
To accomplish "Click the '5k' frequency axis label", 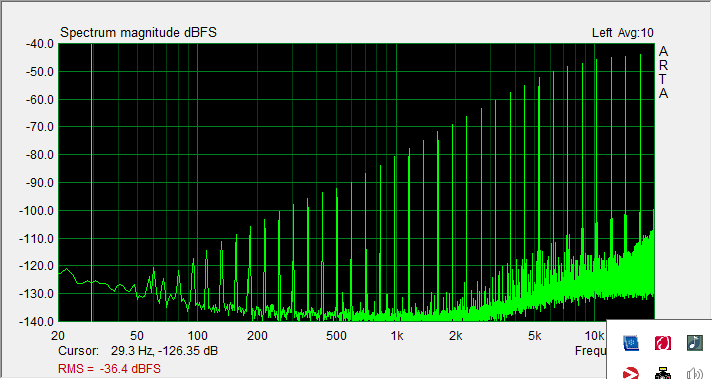I will 534,336.
